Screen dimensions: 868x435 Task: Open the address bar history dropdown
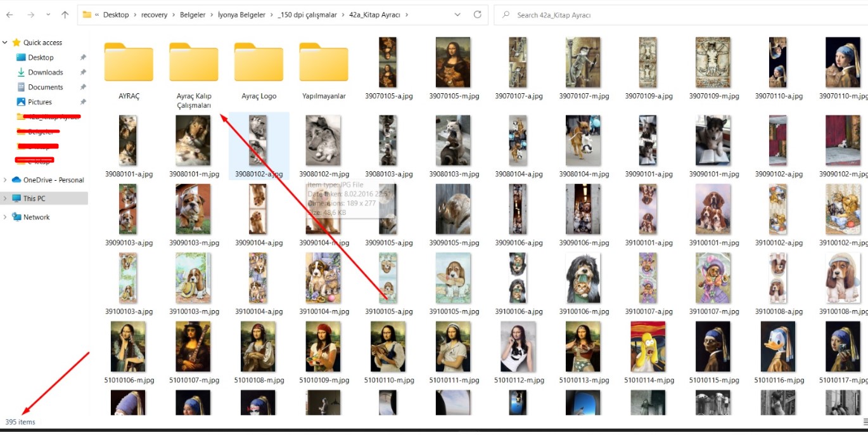click(457, 15)
